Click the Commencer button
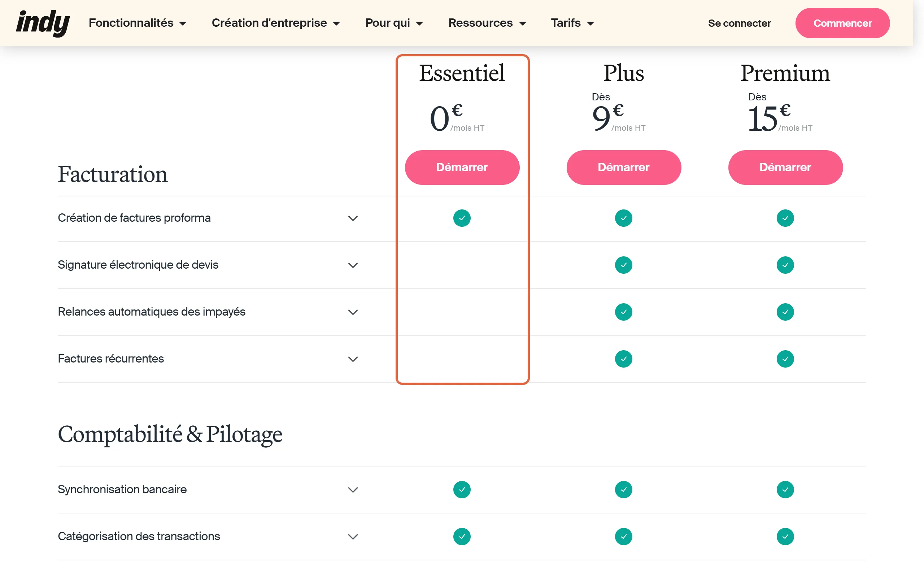The image size is (924, 564). click(842, 23)
